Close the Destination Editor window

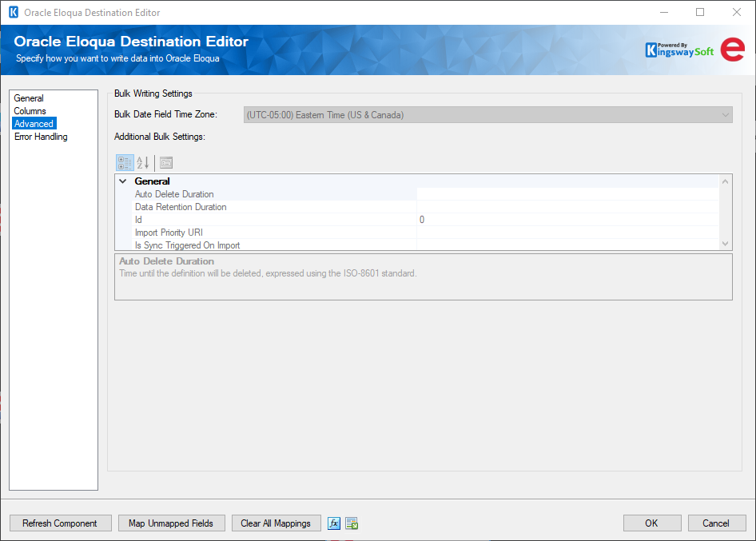(x=737, y=13)
